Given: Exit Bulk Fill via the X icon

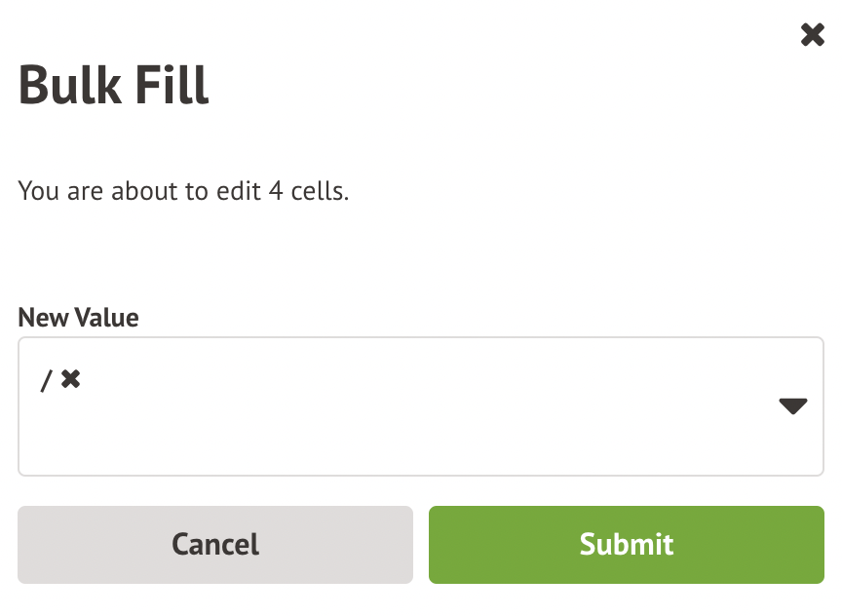Looking at the screenshot, I should (812, 36).
